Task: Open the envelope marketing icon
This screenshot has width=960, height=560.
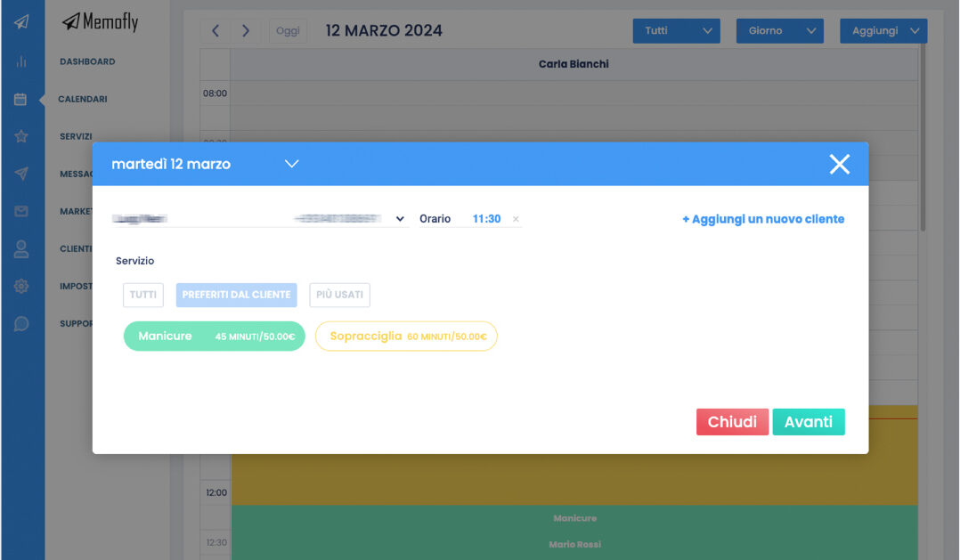Action: tap(21, 211)
